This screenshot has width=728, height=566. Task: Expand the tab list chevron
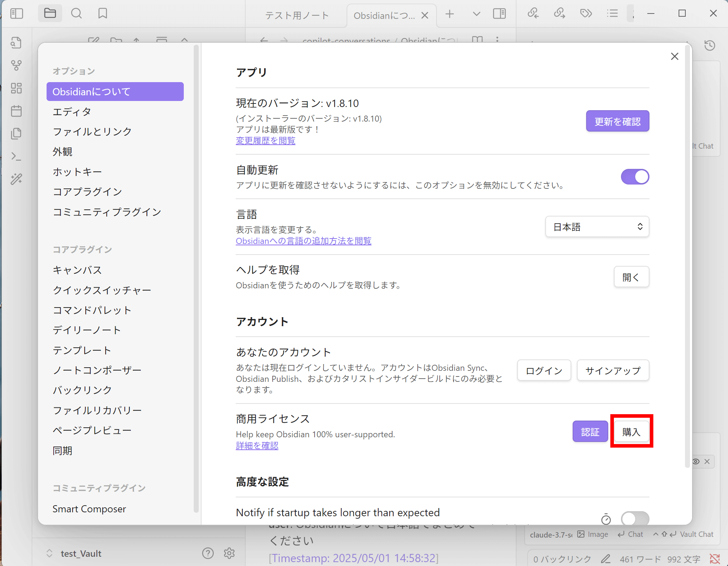pyautogui.click(x=476, y=14)
